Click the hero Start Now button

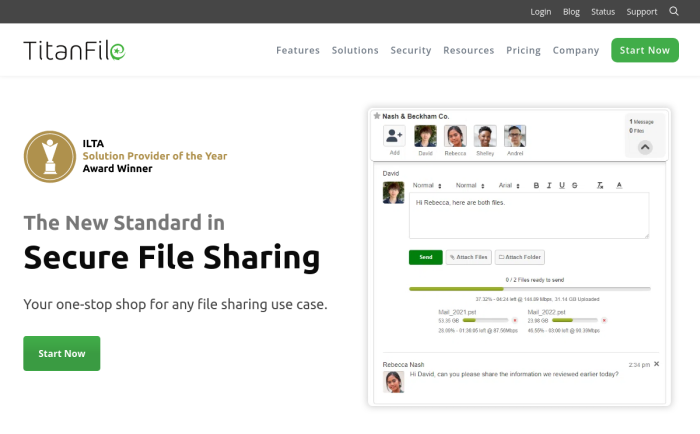(62, 353)
